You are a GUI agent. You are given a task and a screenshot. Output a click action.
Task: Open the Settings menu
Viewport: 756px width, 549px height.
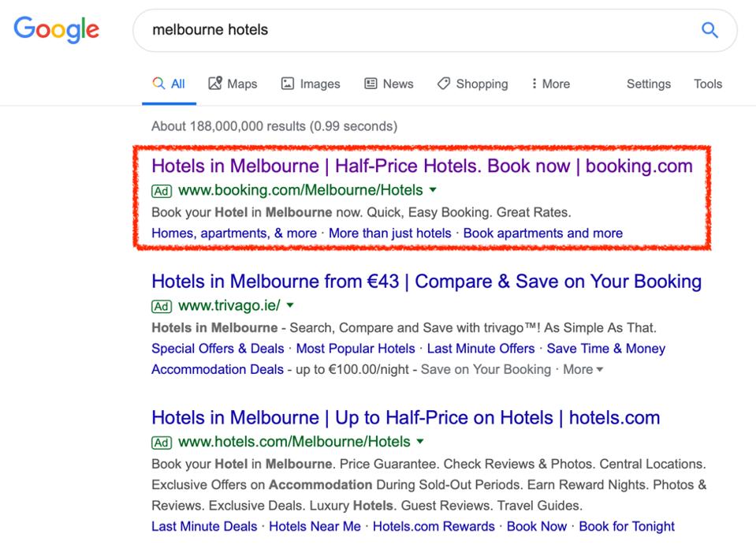coord(648,84)
